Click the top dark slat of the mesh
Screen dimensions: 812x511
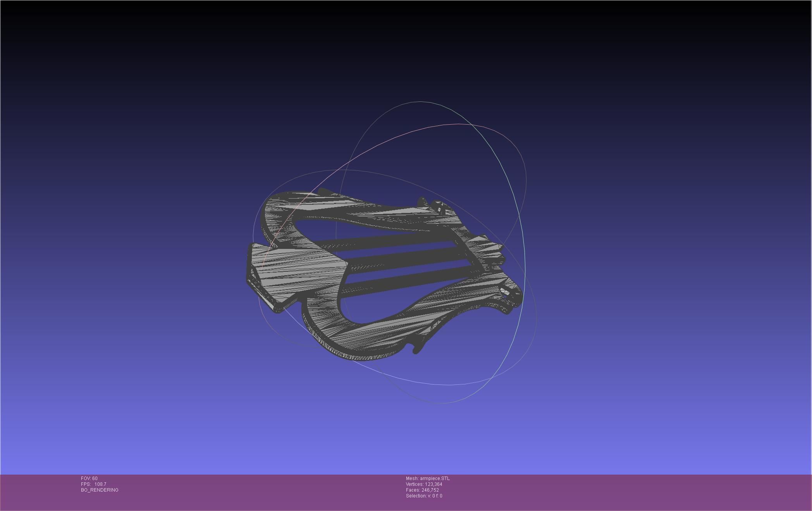point(387,241)
